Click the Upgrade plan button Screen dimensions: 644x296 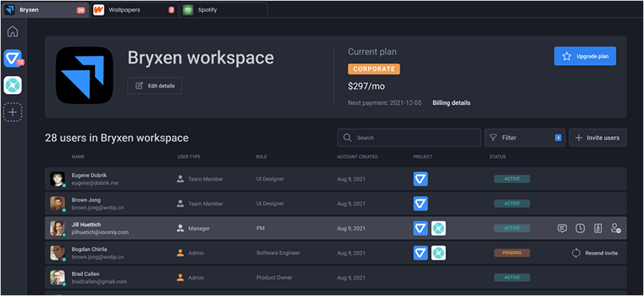click(x=585, y=56)
